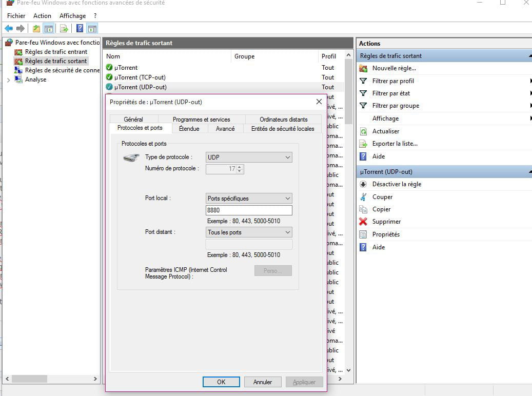Screen dimensions: 532x396
Task: Open the Affichage menu
Action: click(73, 15)
